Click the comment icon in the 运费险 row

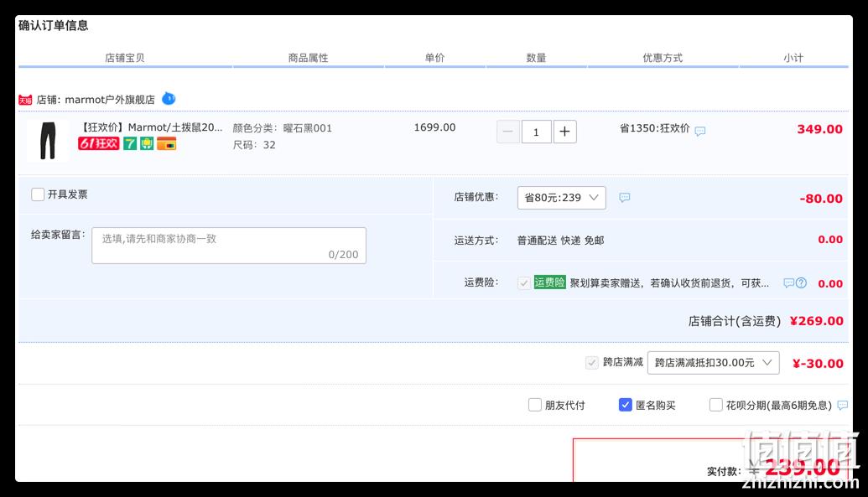coord(789,283)
